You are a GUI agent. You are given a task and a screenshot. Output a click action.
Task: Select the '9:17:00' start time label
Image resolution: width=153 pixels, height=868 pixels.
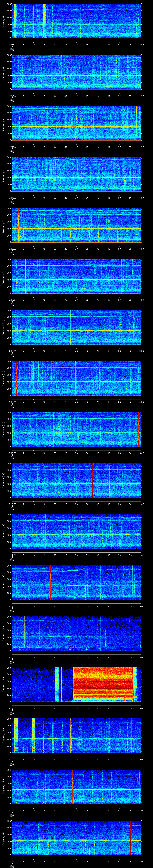point(12,862)
